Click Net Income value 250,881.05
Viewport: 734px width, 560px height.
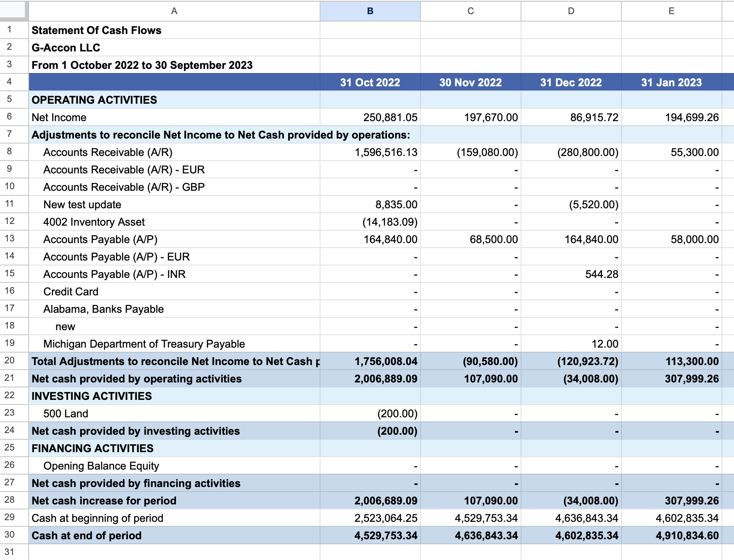point(390,117)
